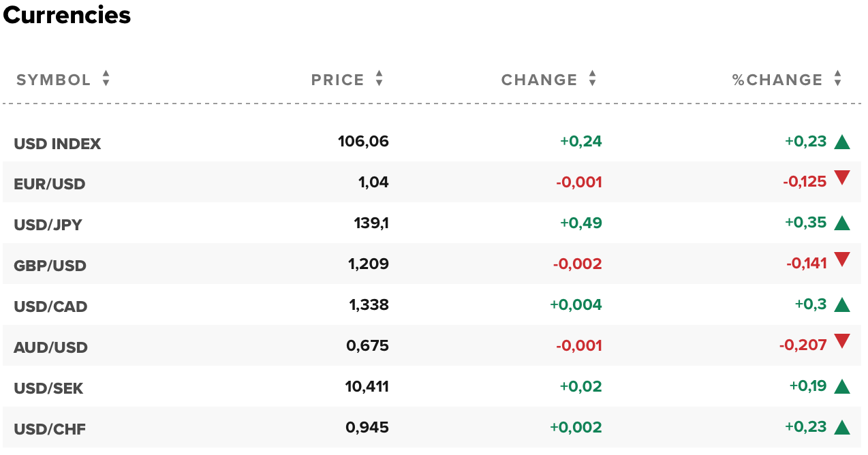868x455 pixels.
Task: Sort table by the PRICE column header
Action: 337,80
